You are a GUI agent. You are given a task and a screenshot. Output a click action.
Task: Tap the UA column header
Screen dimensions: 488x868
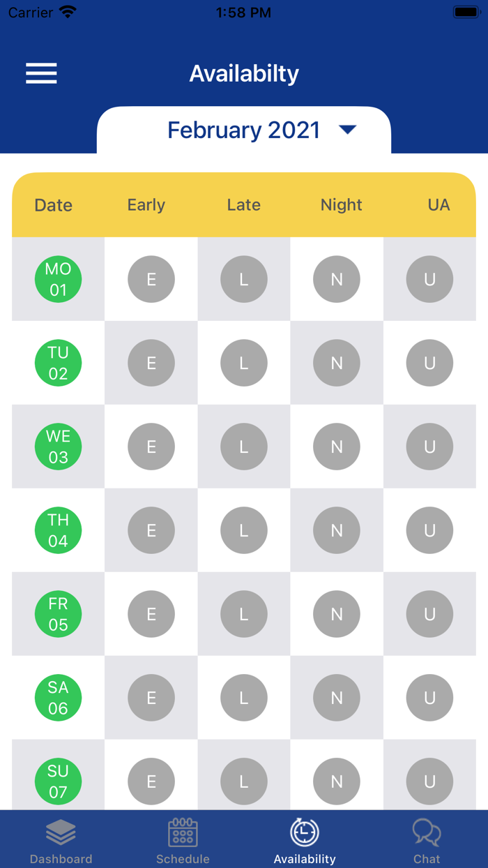[439, 205]
